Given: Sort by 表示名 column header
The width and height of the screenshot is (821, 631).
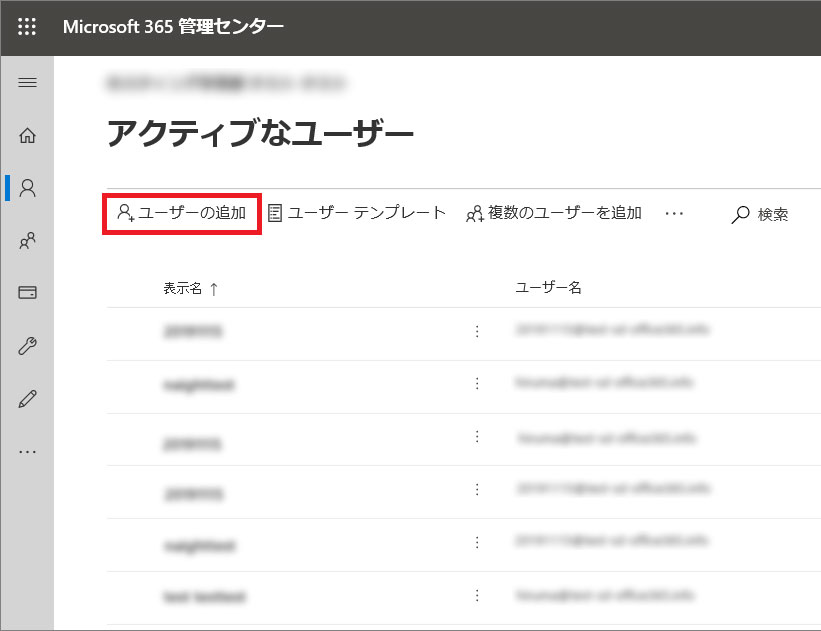Looking at the screenshot, I should 190,288.
